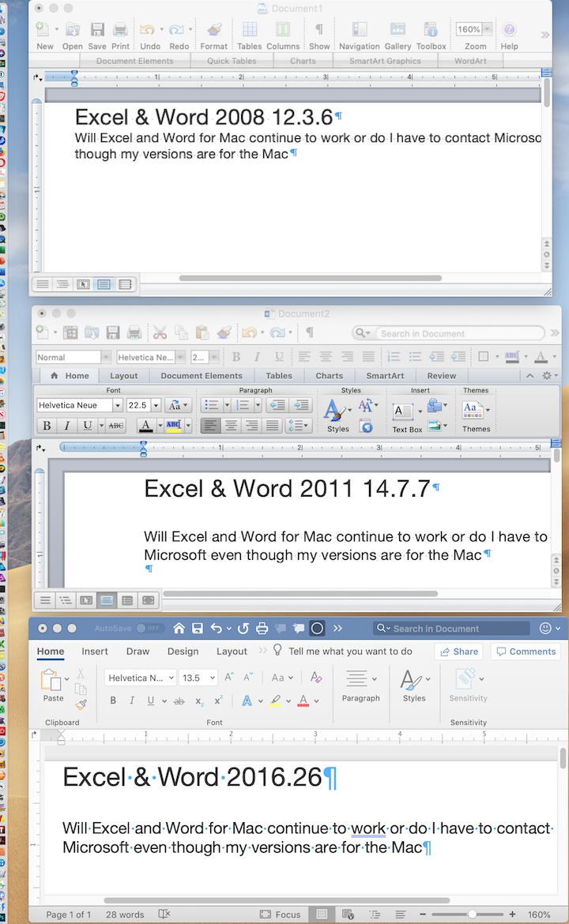Click Increase Font Size in Word 2016 ribbon
This screenshot has height=924, width=569.
pyautogui.click(x=229, y=678)
